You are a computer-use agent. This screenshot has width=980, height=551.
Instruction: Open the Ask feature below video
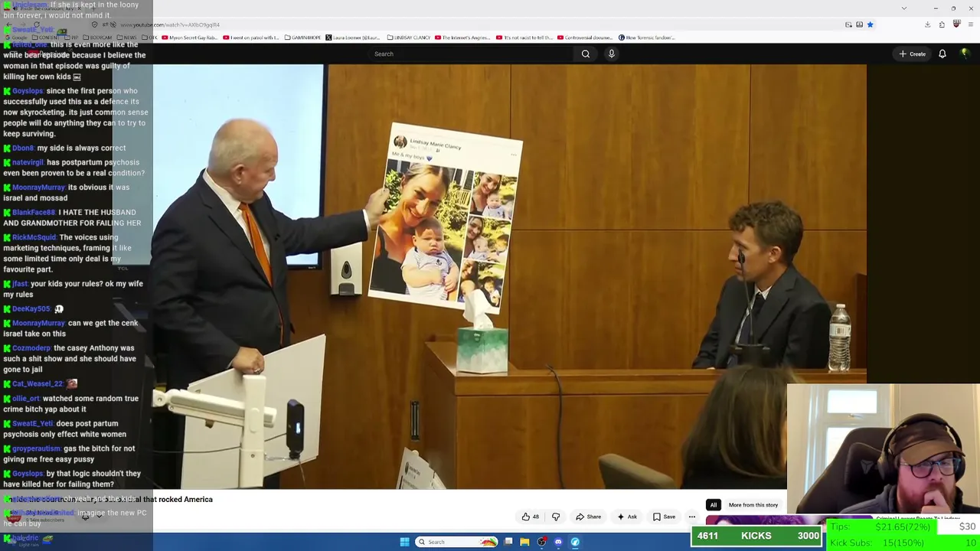(627, 517)
